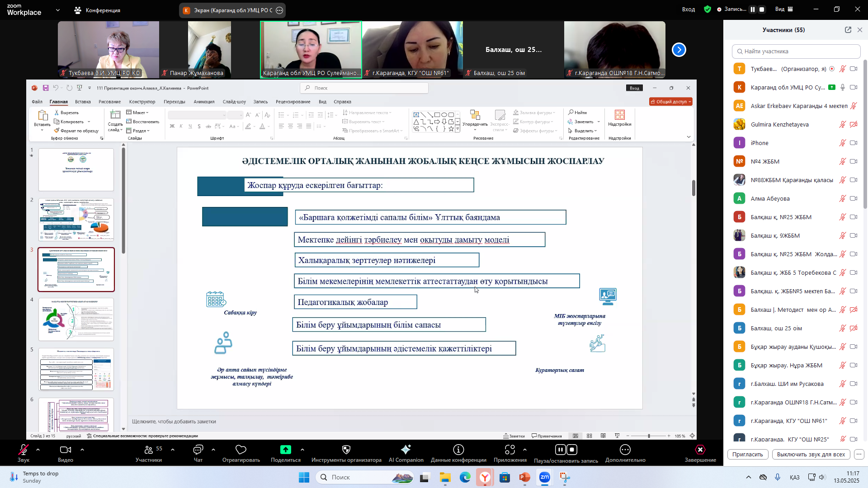This screenshot has height=488, width=868.
Task: Pop out the participants panel
Action: (x=848, y=30)
